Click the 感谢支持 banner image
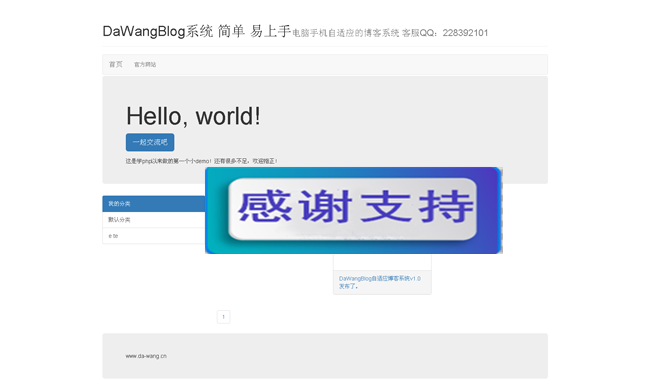The height and width of the screenshot is (390, 650). coord(354,210)
